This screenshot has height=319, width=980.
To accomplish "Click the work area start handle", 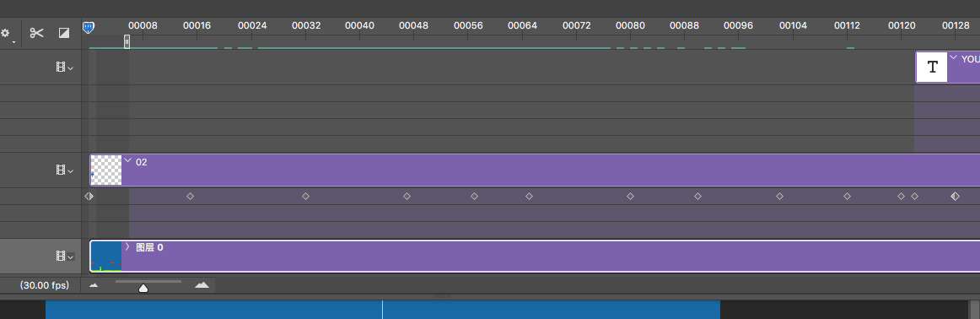I will click(x=127, y=41).
